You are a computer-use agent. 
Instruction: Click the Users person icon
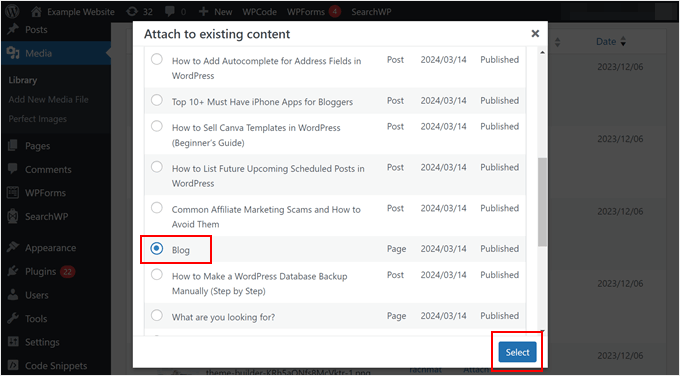pyautogui.click(x=13, y=295)
